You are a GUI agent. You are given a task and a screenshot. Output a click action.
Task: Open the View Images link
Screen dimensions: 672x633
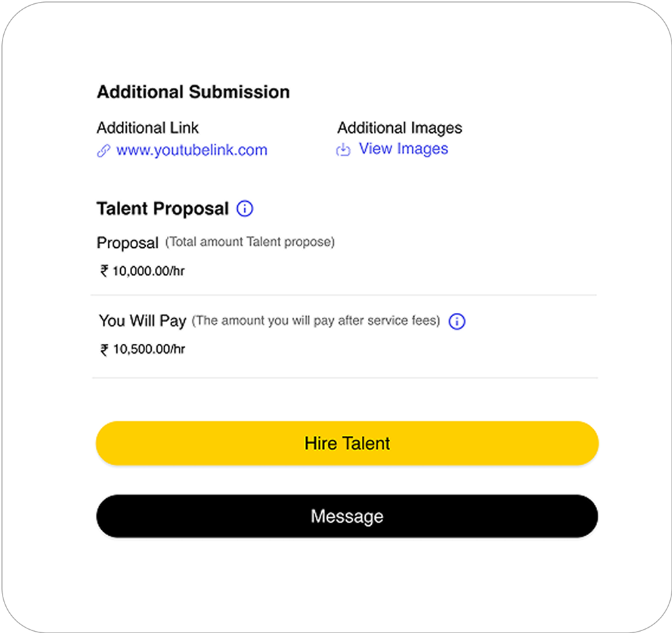pos(403,149)
